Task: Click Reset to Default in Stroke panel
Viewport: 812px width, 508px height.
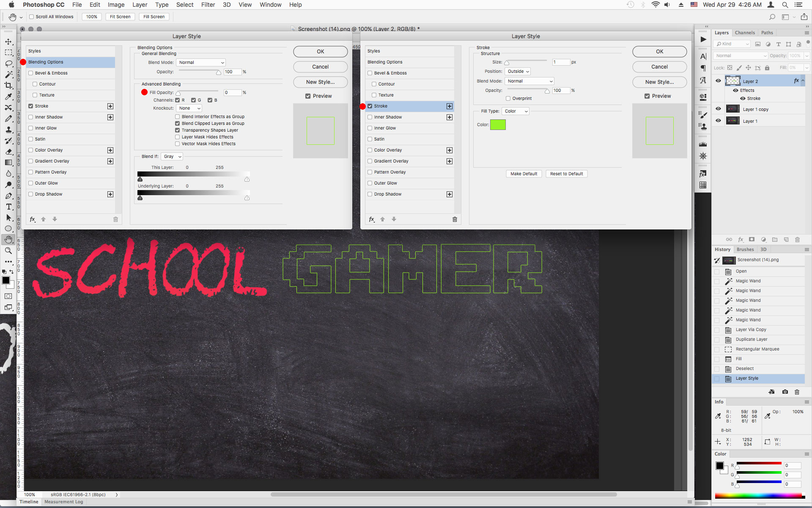Action: (565, 173)
